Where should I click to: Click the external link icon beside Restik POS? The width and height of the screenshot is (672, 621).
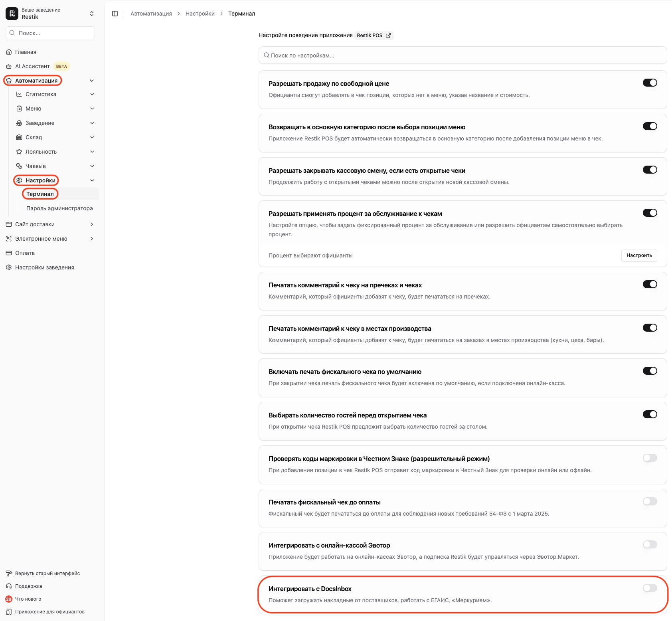tap(388, 36)
